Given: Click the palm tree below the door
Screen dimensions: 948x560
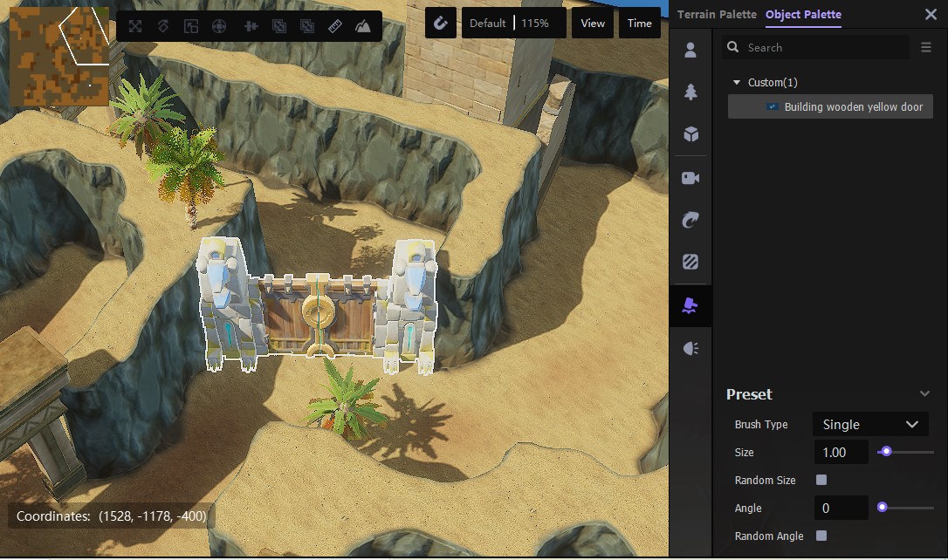Looking at the screenshot, I should coord(346,399).
